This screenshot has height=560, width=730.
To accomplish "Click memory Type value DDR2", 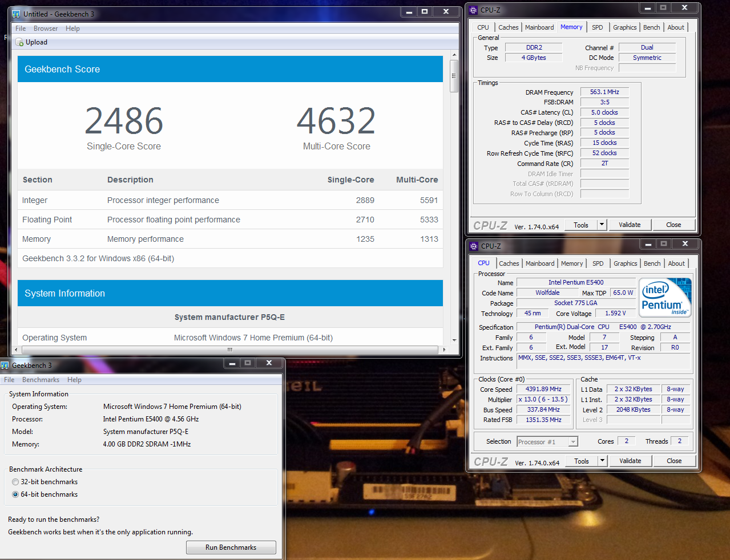I will click(534, 47).
